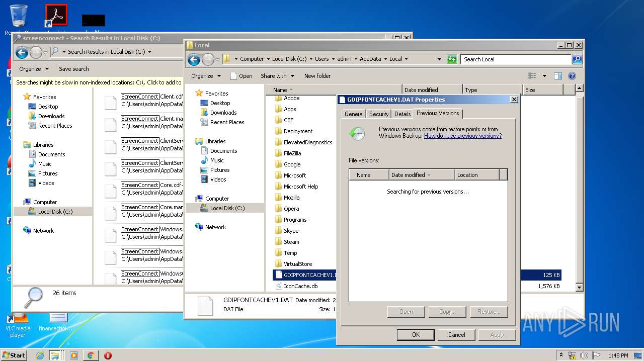This screenshot has width=644, height=362.
Task: Sort file versions by Date modified column
Action: click(422, 175)
